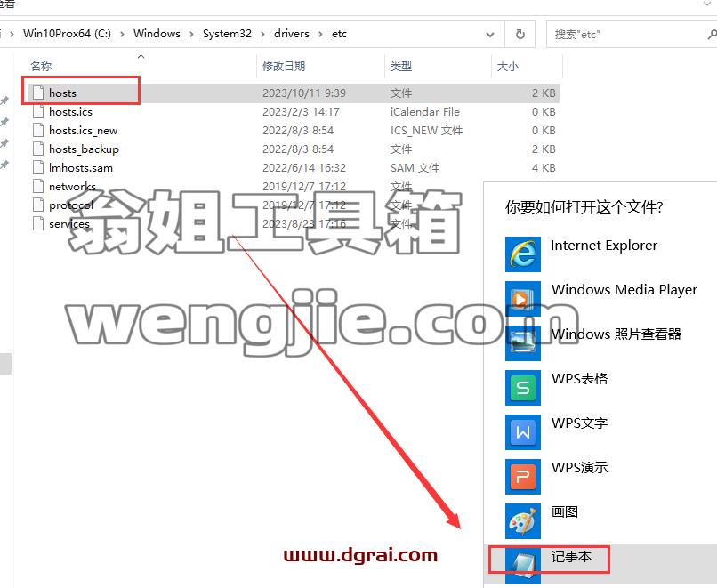This screenshot has height=588, width=717.
Task: Choose the WPS演示 presentation icon
Action: coord(523,477)
